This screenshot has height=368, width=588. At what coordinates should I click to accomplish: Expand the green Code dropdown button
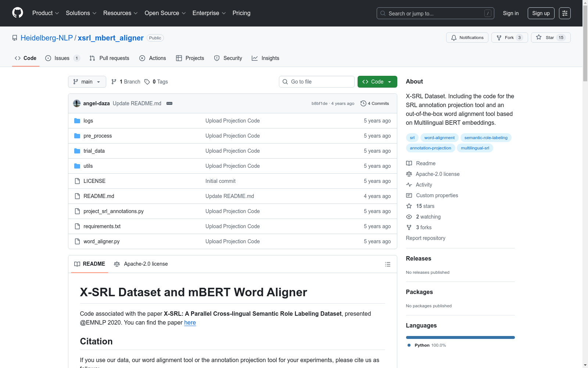coord(377,82)
